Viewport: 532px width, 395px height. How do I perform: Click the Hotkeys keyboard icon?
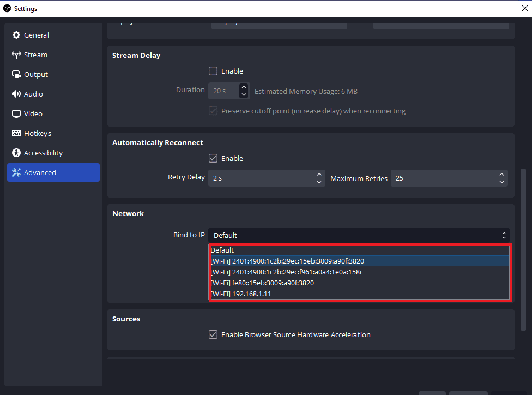pyautogui.click(x=16, y=133)
